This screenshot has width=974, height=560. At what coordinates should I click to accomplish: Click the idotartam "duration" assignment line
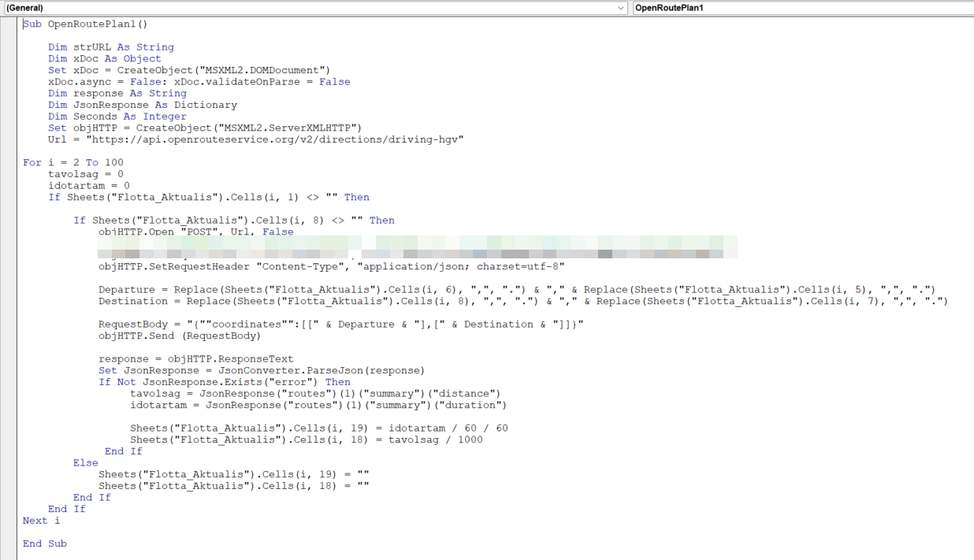pyautogui.click(x=318, y=405)
